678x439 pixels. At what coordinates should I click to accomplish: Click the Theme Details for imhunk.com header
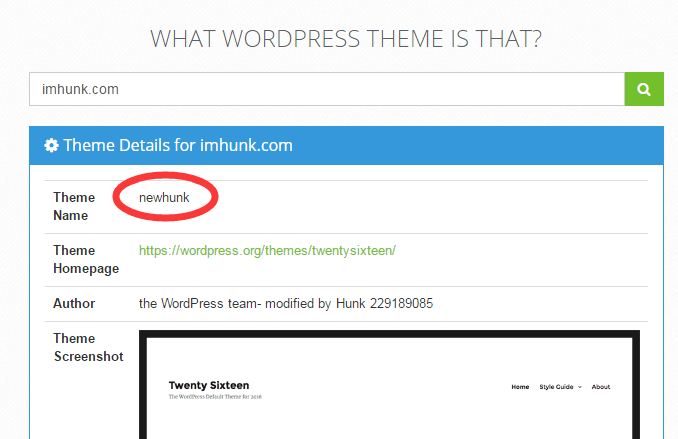pos(177,145)
